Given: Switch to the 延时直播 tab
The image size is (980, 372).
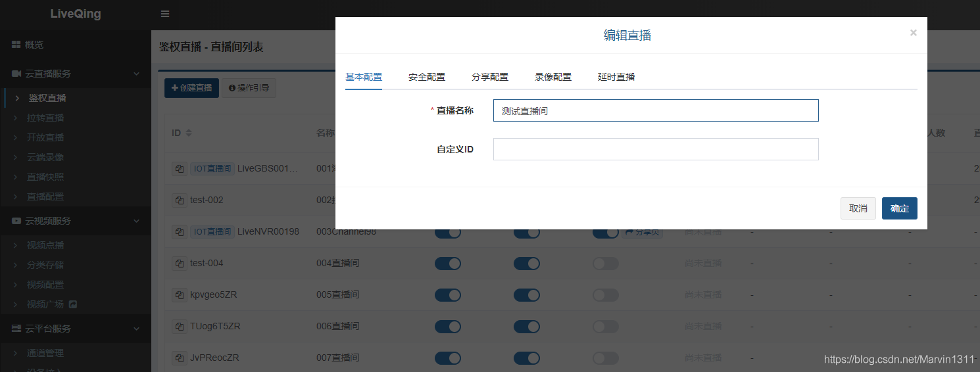Looking at the screenshot, I should click(x=616, y=77).
